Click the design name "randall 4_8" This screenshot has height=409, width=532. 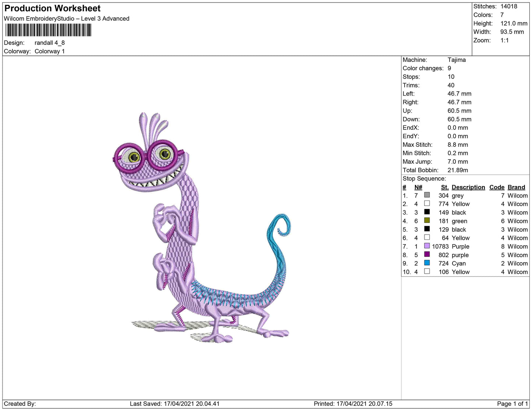point(50,43)
